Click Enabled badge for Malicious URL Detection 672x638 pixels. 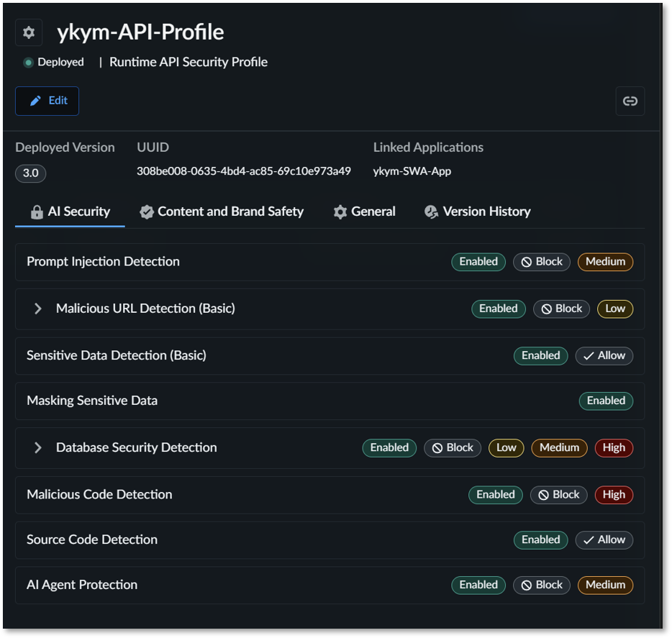pyautogui.click(x=499, y=309)
